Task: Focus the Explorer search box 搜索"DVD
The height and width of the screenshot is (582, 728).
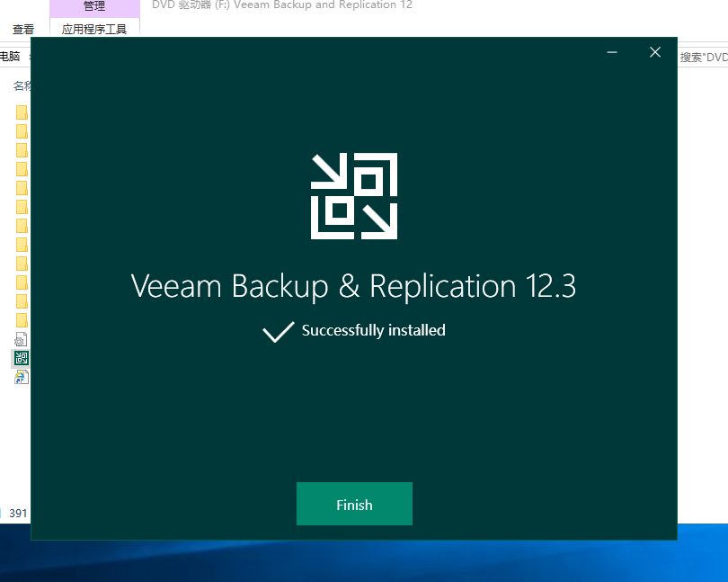Action: [703, 58]
